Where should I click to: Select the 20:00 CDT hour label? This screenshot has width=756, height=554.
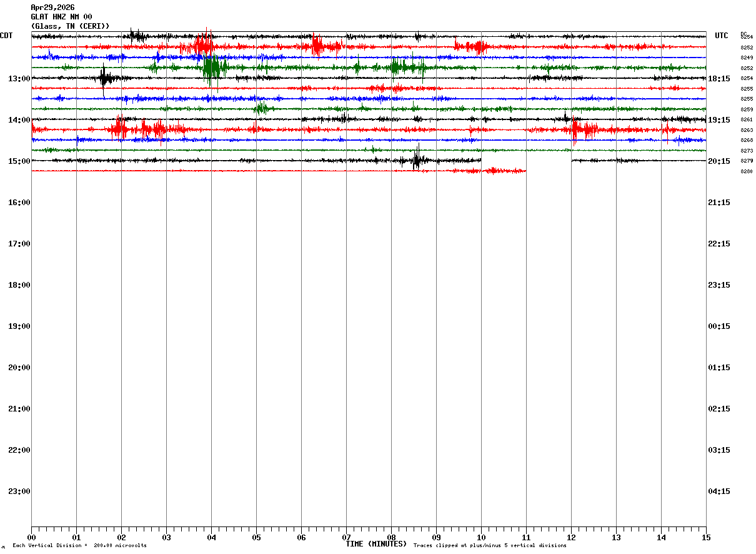pos(19,368)
